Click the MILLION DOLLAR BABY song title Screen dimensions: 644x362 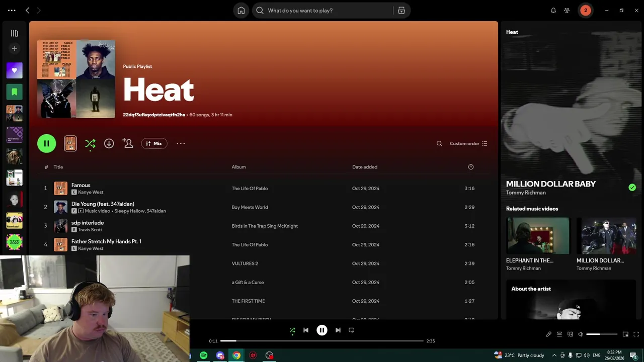pyautogui.click(x=550, y=184)
